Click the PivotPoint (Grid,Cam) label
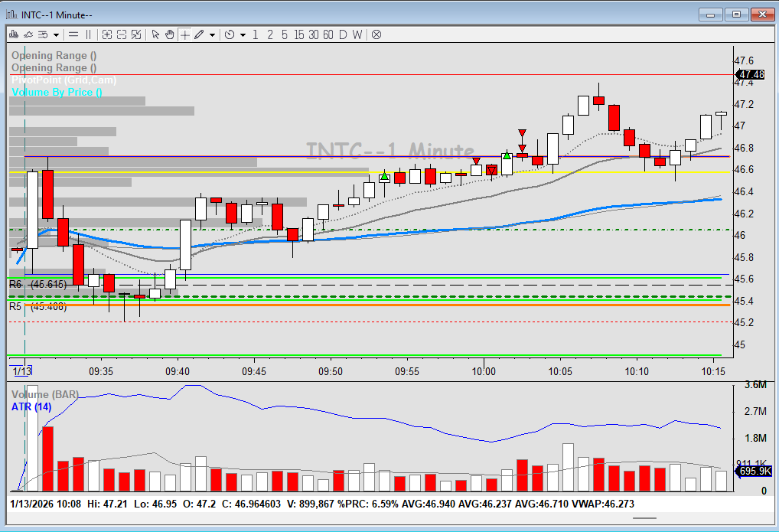The width and height of the screenshot is (779, 532). click(x=64, y=80)
